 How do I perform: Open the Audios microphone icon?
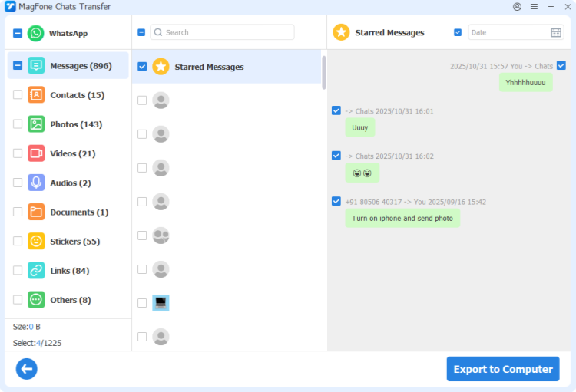[x=36, y=183]
